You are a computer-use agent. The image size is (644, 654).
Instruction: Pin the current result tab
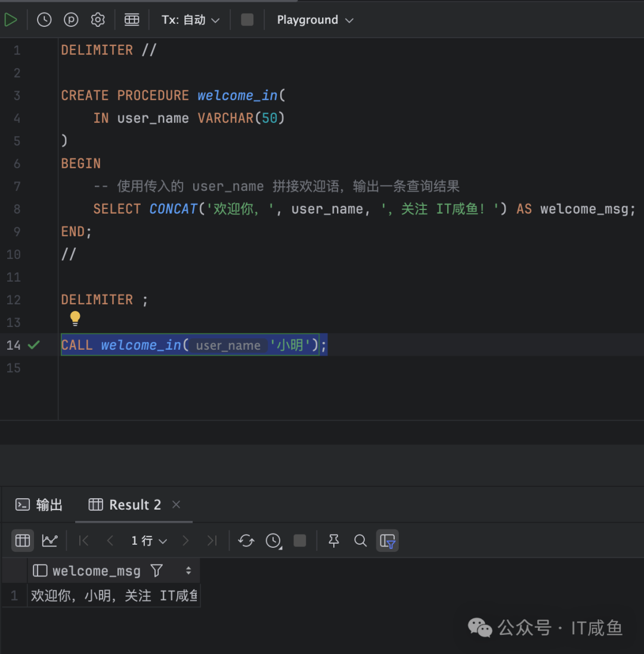pyautogui.click(x=333, y=541)
